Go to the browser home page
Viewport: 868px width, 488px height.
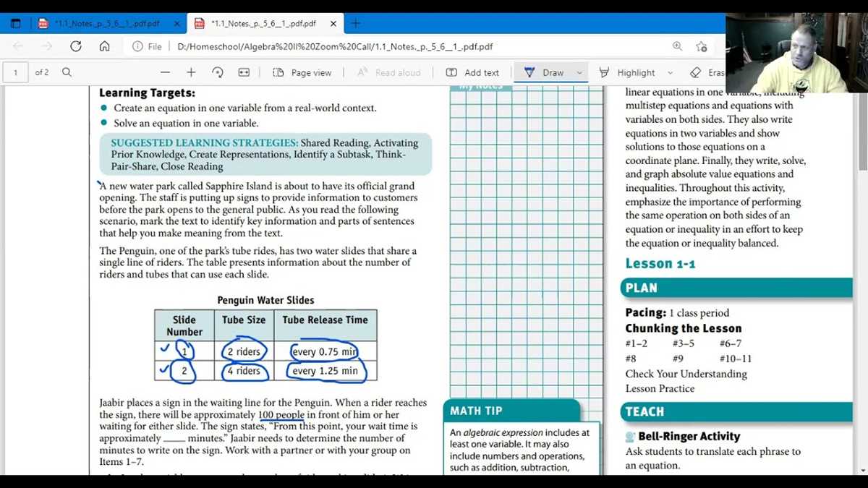pos(105,46)
